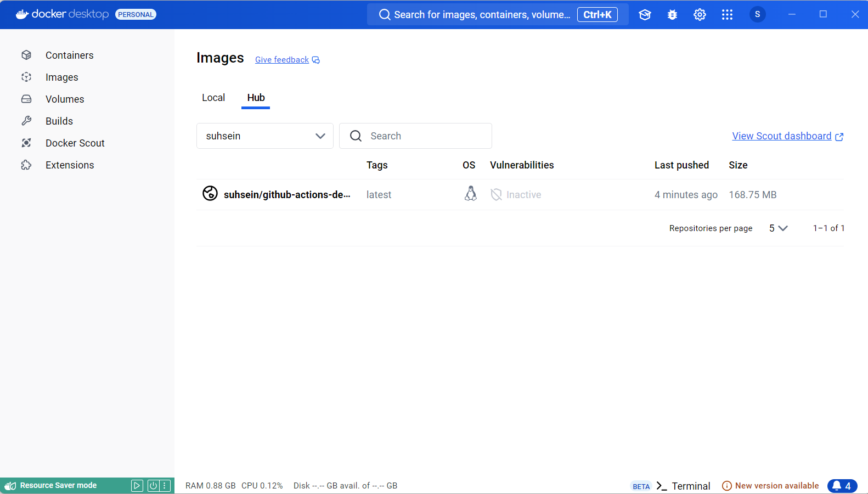
Task: Click CPU 0.12% status entry
Action: [262, 486]
